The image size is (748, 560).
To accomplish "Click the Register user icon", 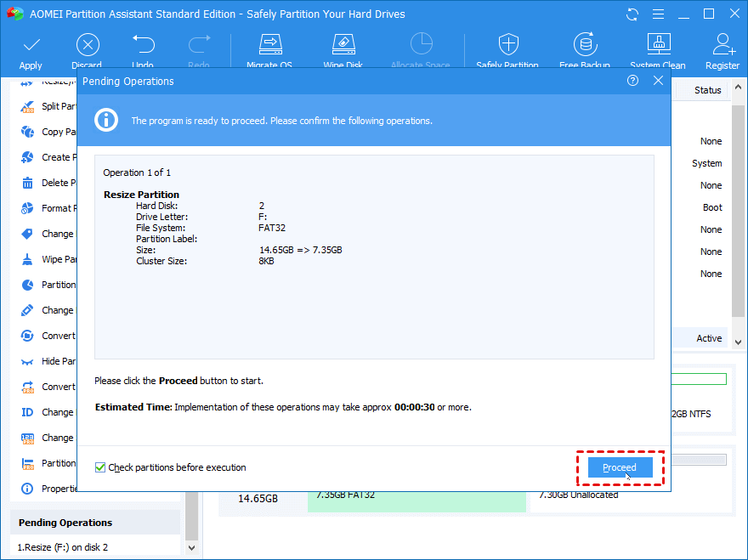I will (722, 45).
